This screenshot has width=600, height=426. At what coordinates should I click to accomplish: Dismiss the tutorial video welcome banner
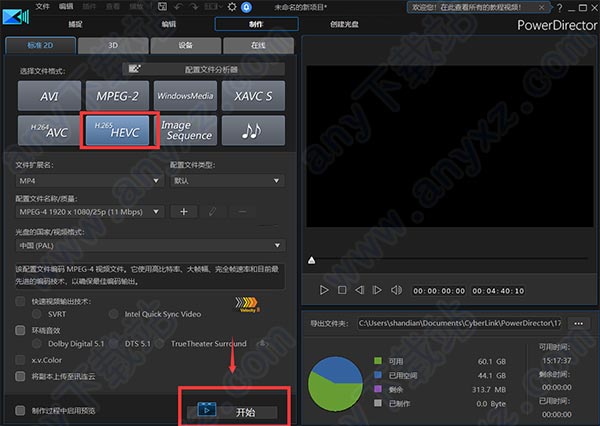(541, 7)
